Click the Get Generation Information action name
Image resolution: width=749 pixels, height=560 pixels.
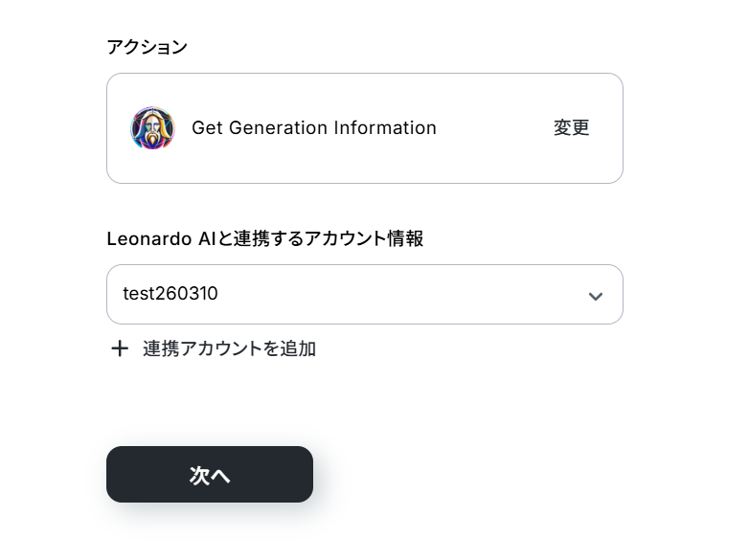pos(314,128)
